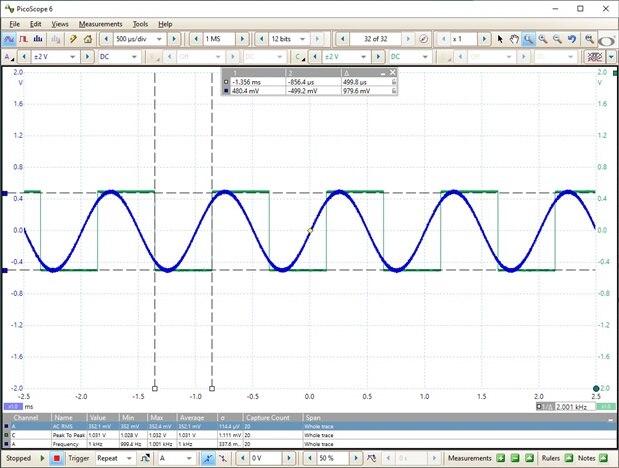Select the pointer selection tool
Screen dimensions: 619x468
(x=500, y=39)
